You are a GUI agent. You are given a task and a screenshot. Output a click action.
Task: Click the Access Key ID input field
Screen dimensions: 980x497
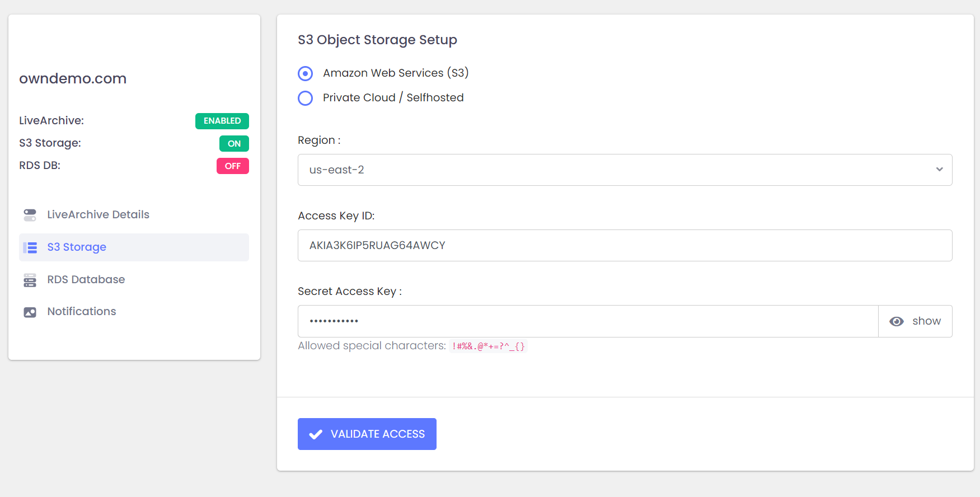(625, 245)
